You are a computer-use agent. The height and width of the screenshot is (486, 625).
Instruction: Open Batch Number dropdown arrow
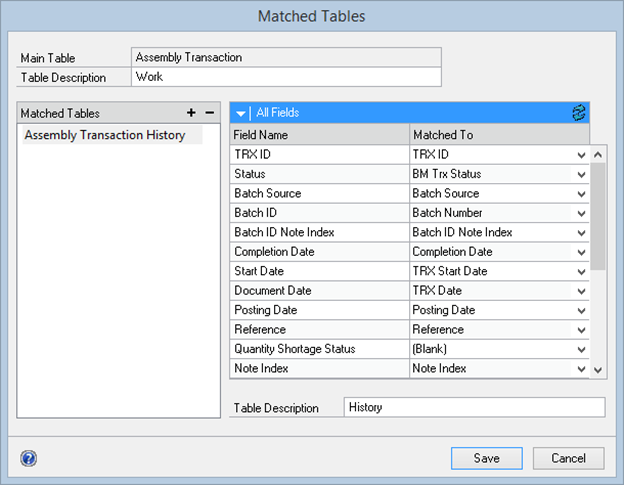(581, 213)
